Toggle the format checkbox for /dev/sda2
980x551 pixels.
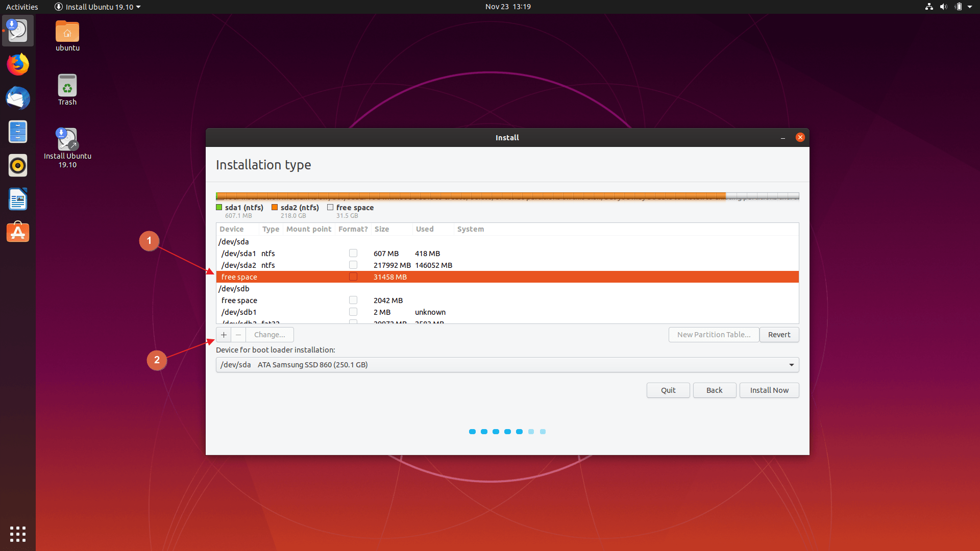pyautogui.click(x=353, y=265)
